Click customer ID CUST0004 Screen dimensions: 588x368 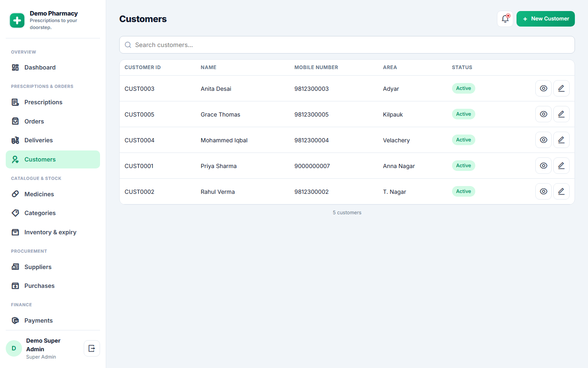click(x=139, y=140)
